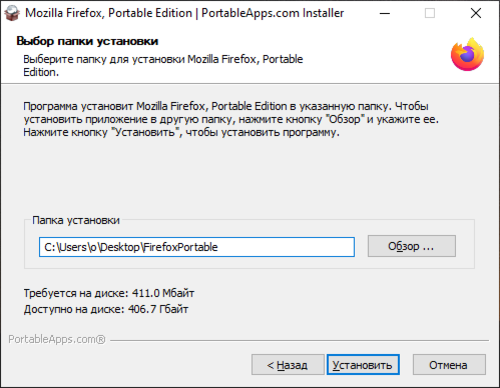The width and height of the screenshot is (500, 388).
Task: Click the PortableApps.com® branding text
Action: [57, 339]
